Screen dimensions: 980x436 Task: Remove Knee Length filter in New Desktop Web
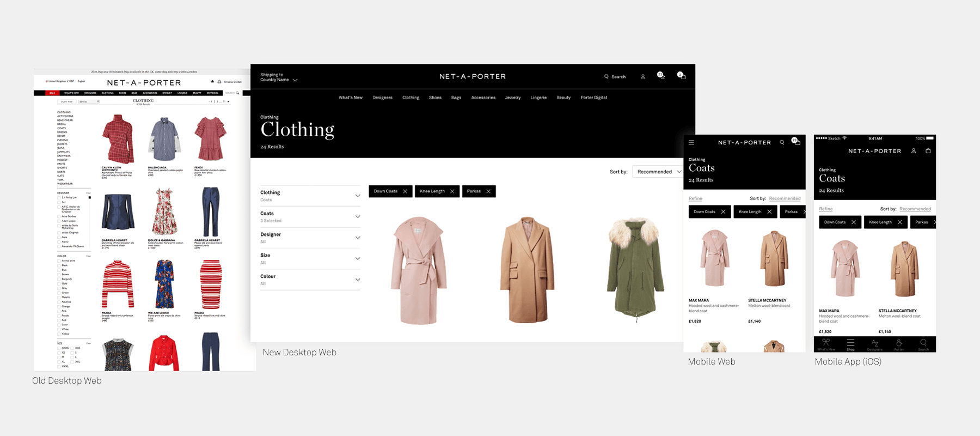tap(452, 191)
